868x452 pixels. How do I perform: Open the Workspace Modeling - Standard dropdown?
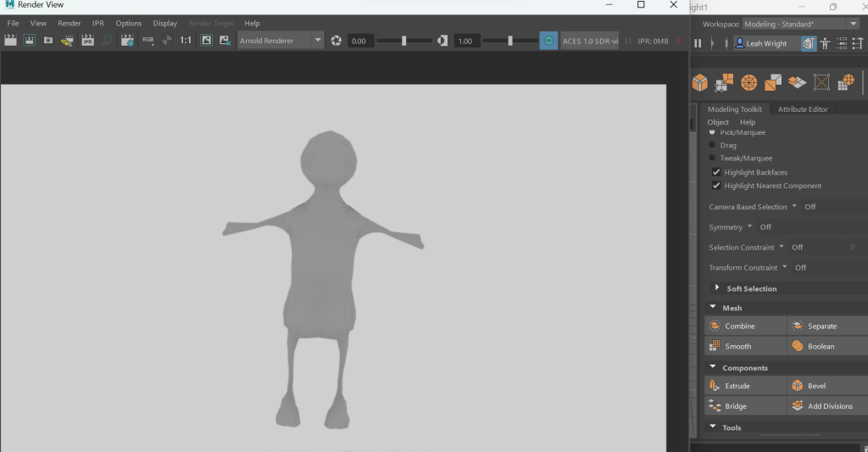pyautogui.click(x=800, y=24)
